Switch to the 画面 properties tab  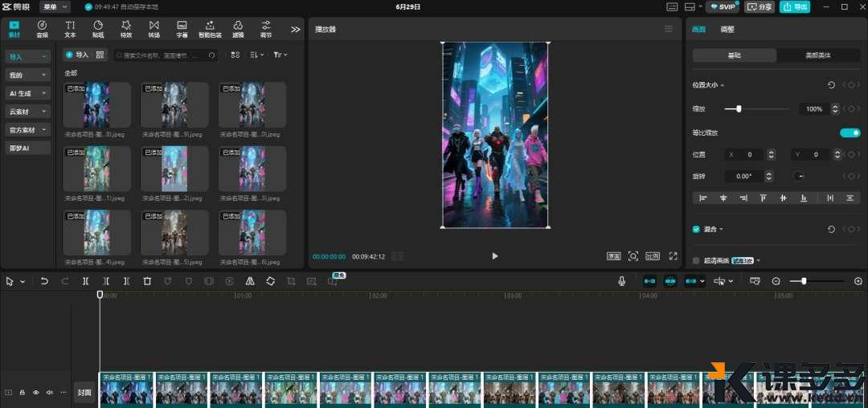(x=698, y=29)
